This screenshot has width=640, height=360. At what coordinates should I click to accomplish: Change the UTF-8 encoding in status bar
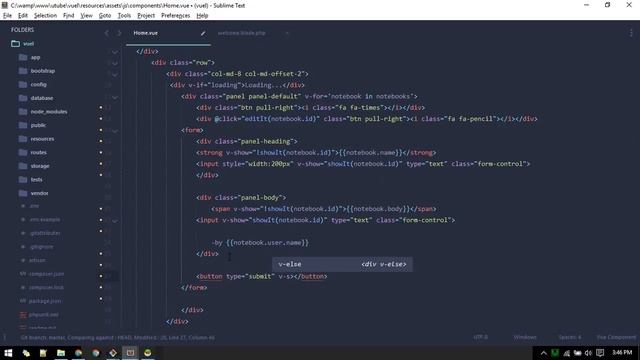[x=480, y=337]
